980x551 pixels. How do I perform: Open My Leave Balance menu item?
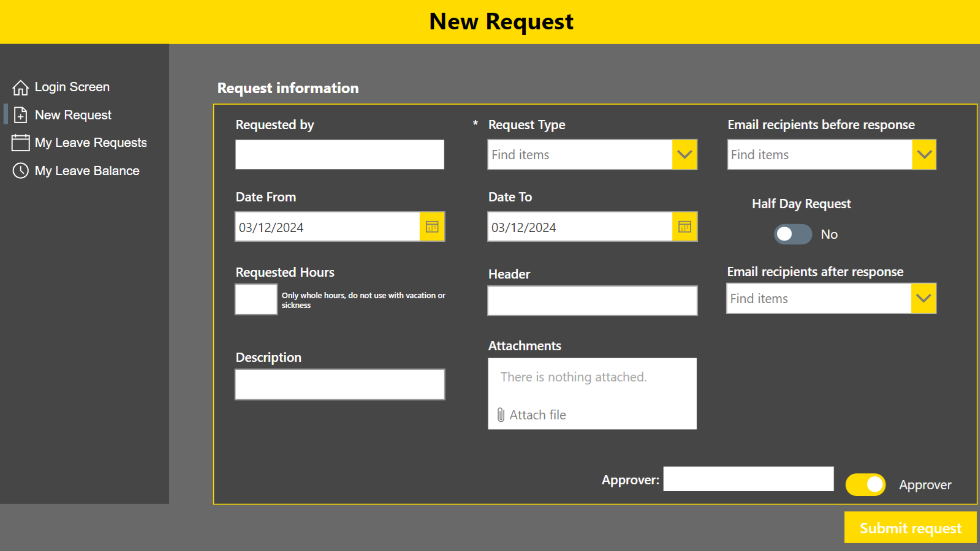[87, 171]
